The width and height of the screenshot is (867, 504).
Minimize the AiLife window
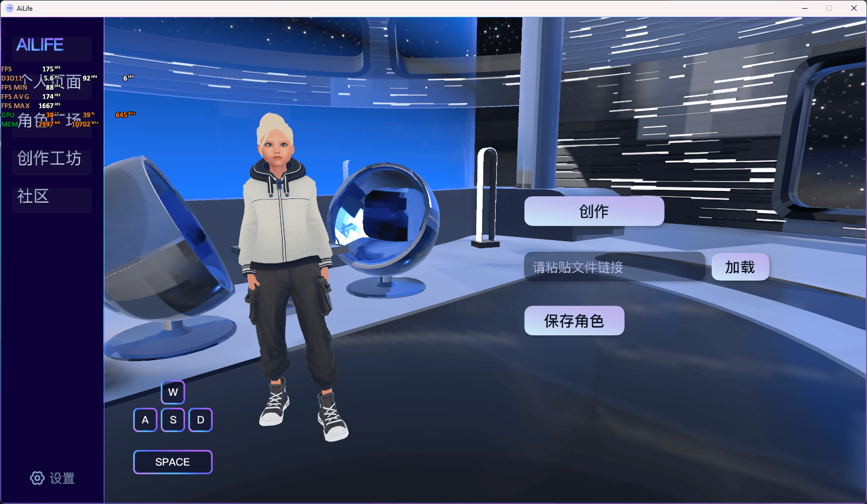[x=805, y=8]
